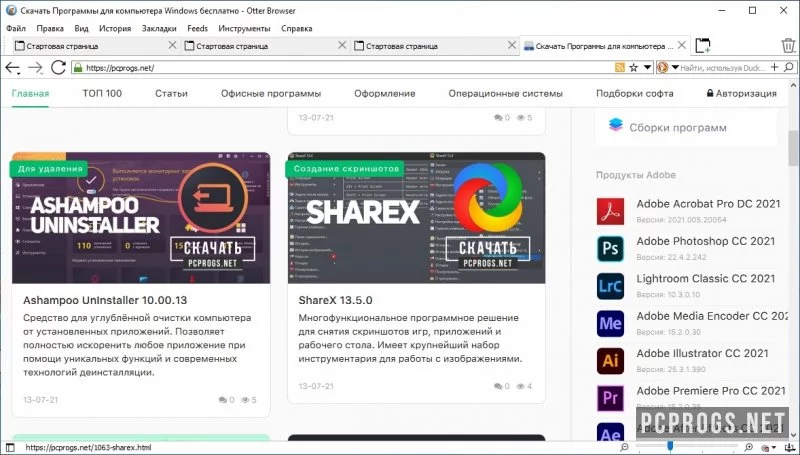Viewport: 800px width, 455px height.
Task: Click the Adobe Acrobat Pro DC icon
Action: pos(610,211)
